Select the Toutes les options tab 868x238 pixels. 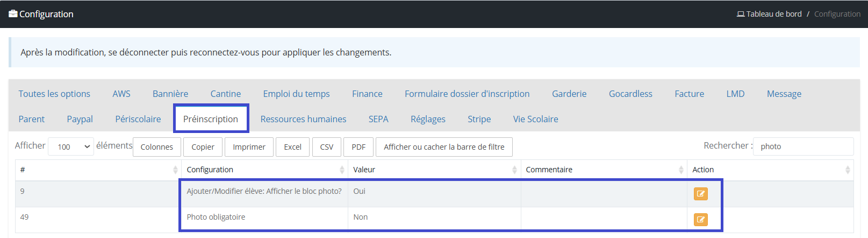54,94
